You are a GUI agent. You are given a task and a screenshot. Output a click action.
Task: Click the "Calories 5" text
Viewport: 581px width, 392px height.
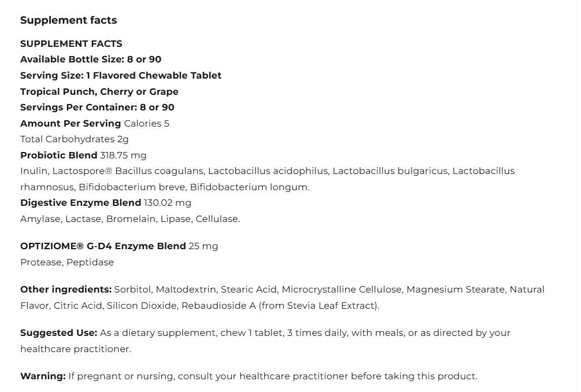(146, 124)
